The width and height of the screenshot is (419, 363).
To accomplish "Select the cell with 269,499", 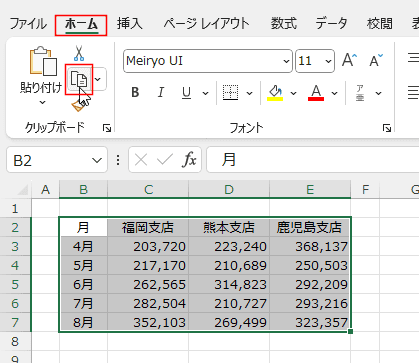I will (x=229, y=322).
